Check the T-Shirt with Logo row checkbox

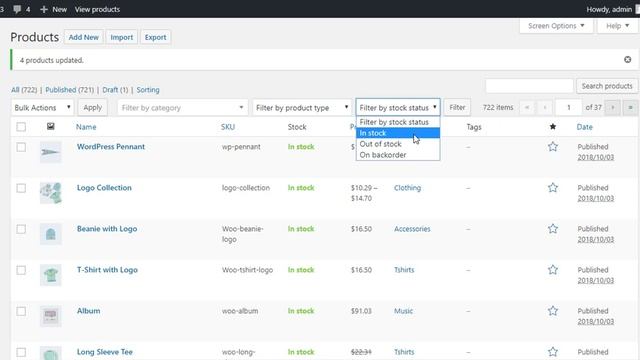point(21,270)
